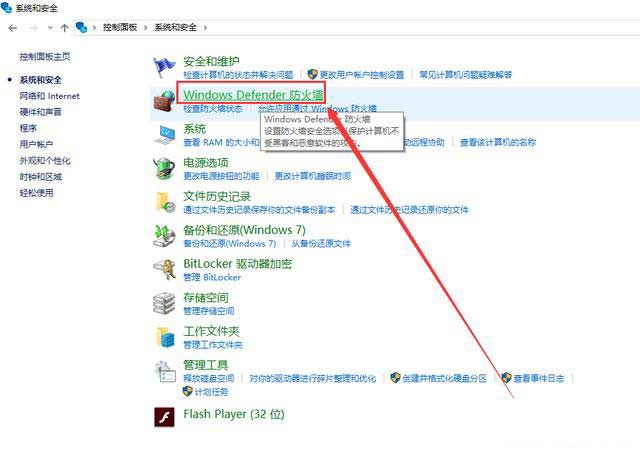The width and height of the screenshot is (640, 456).
Task: Open 文件历史记录 heading
Action: click(x=217, y=196)
